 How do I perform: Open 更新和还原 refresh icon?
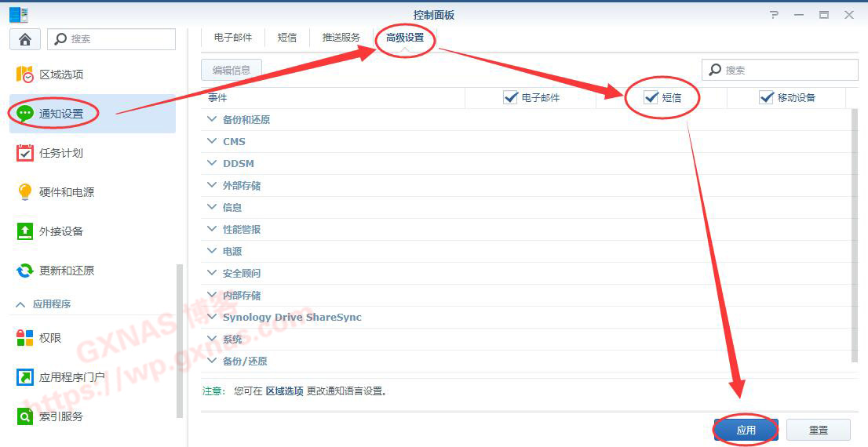tap(25, 271)
